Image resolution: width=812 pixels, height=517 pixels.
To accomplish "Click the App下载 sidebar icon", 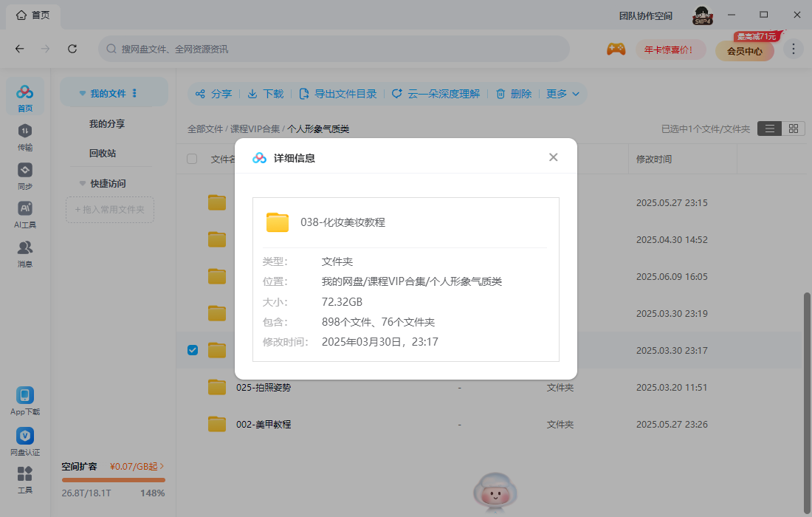I will [x=25, y=400].
